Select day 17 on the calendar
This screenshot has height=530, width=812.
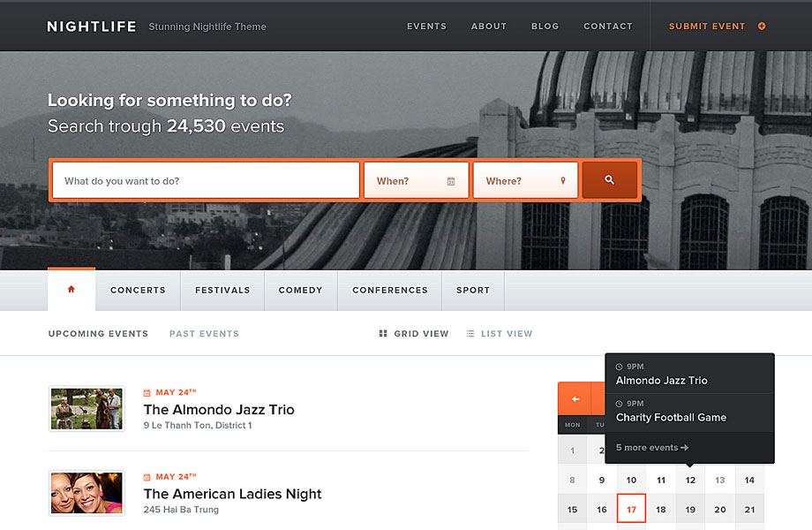coord(631,509)
